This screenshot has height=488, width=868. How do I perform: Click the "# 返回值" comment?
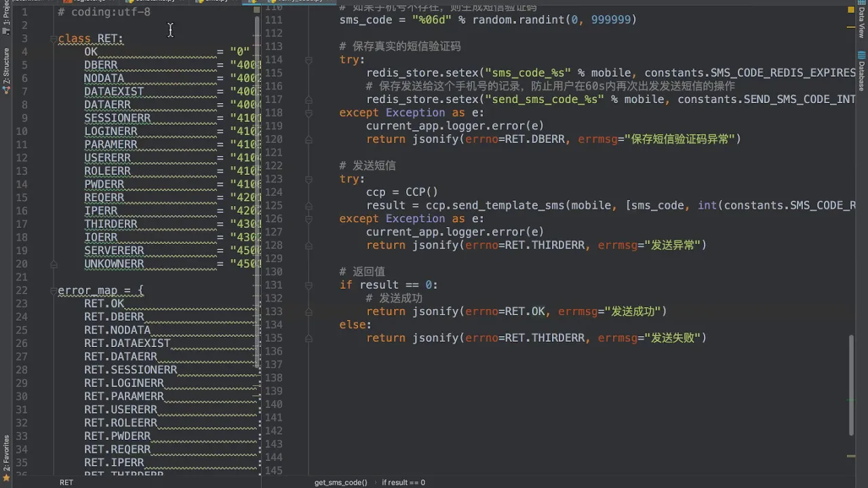[x=362, y=272]
